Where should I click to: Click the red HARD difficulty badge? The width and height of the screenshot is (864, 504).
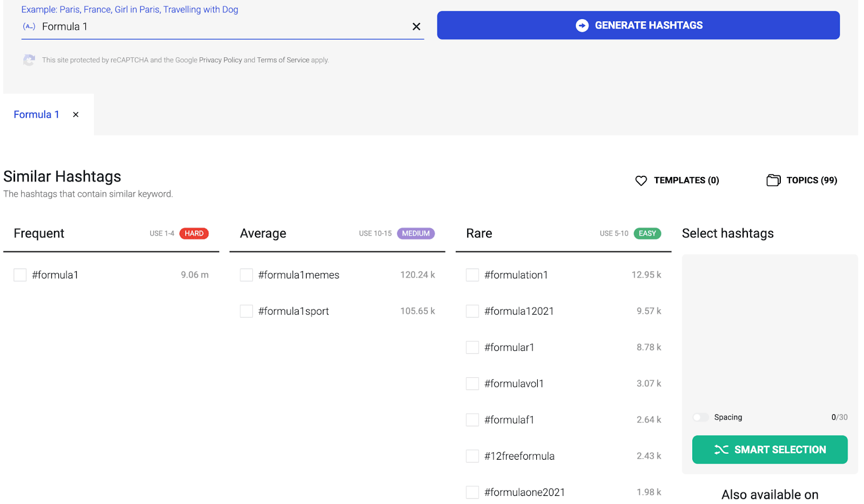point(194,233)
